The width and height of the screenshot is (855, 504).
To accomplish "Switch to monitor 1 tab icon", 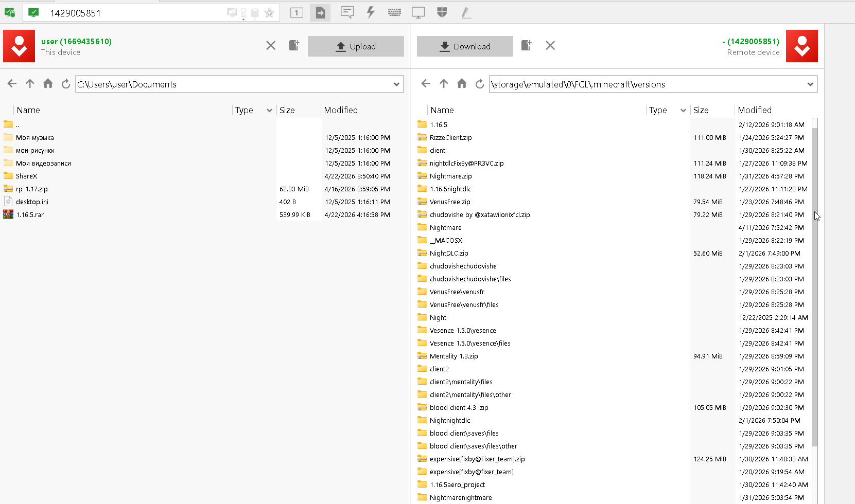I will click(x=296, y=12).
